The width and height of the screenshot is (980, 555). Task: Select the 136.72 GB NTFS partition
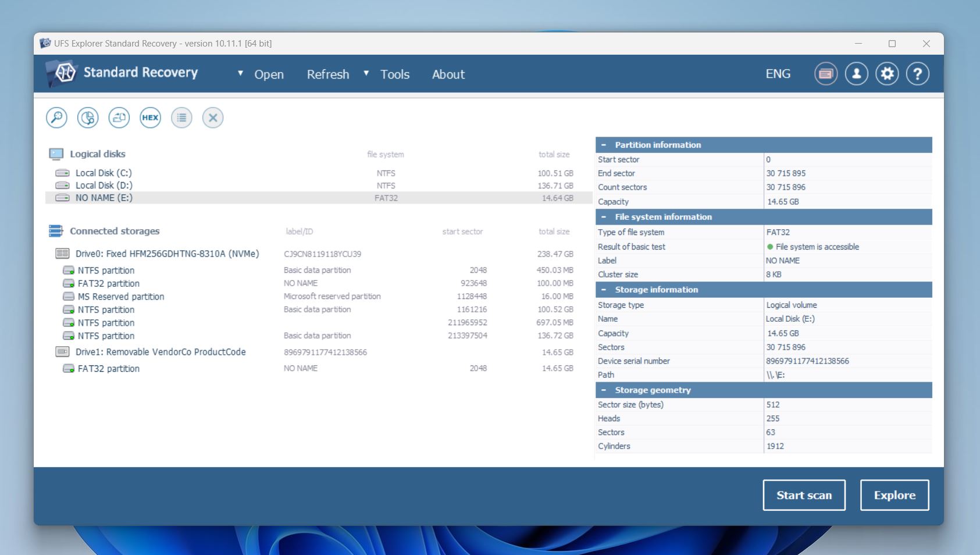[319, 336]
